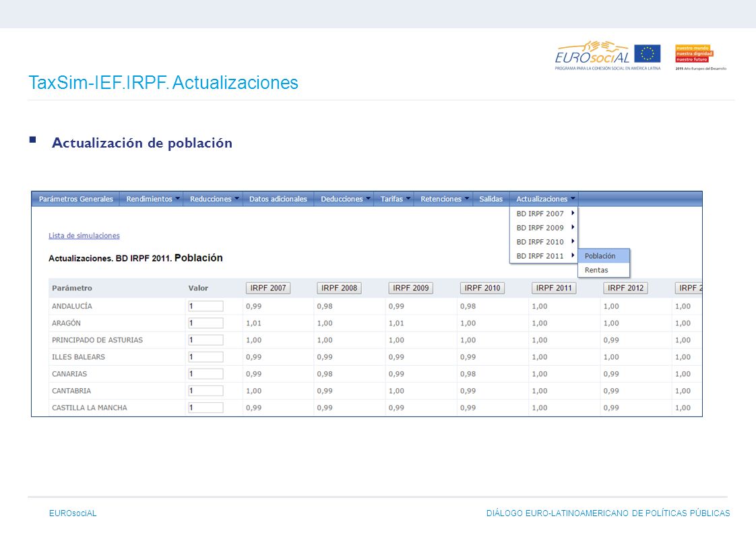Viewport: 756px width, 535px height.
Task: Select Rentas in the submenu
Action: coord(604,270)
